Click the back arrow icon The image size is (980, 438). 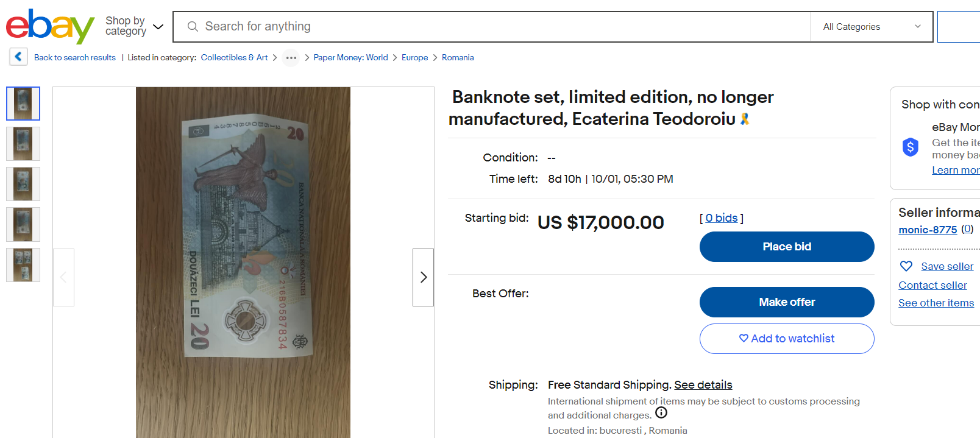coord(18,57)
